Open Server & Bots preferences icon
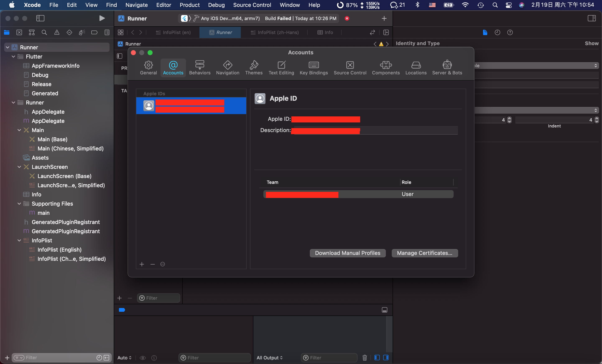Screen dimensions: 602x364 pos(447,68)
